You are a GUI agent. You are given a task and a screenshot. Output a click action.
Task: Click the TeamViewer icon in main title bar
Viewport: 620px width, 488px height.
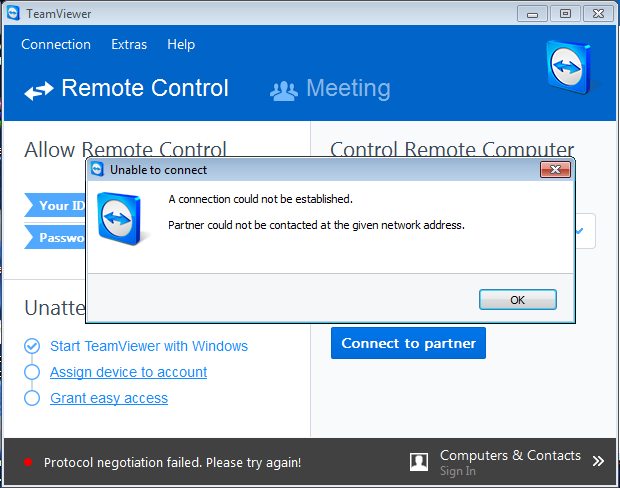tap(13, 13)
